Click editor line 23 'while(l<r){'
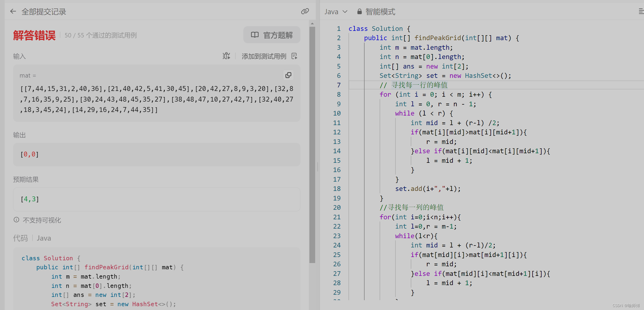Screen dimensions: 644x310 416,236
